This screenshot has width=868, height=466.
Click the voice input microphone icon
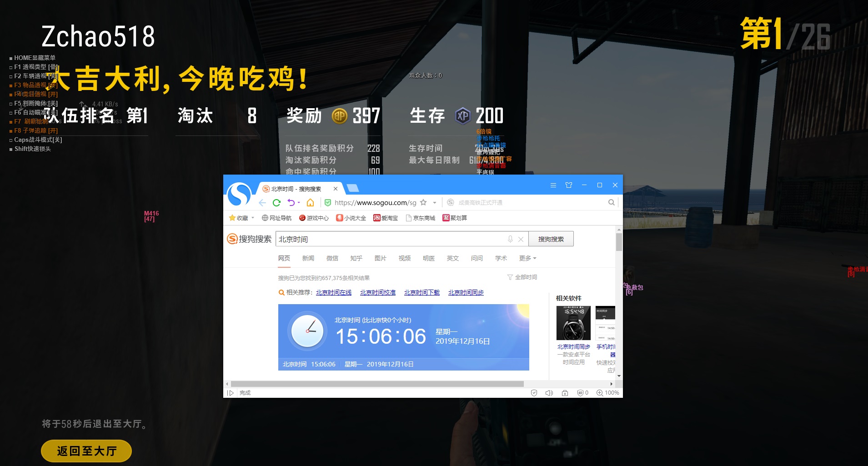(510, 239)
